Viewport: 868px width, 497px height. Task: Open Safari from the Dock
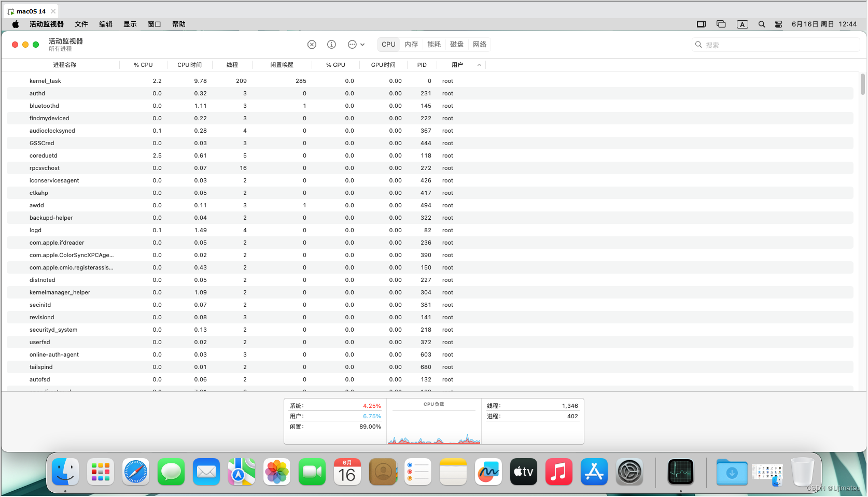pyautogui.click(x=136, y=472)
